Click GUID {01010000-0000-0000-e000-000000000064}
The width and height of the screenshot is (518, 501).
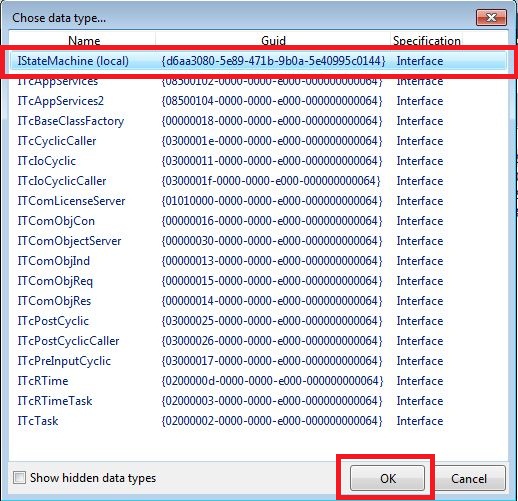(x=272, y=201)
